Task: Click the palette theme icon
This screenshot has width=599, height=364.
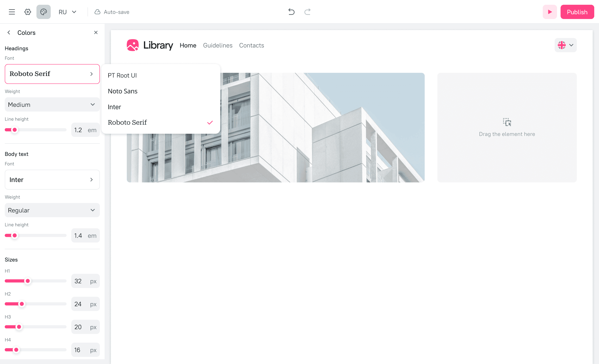Action: (44, 12)
